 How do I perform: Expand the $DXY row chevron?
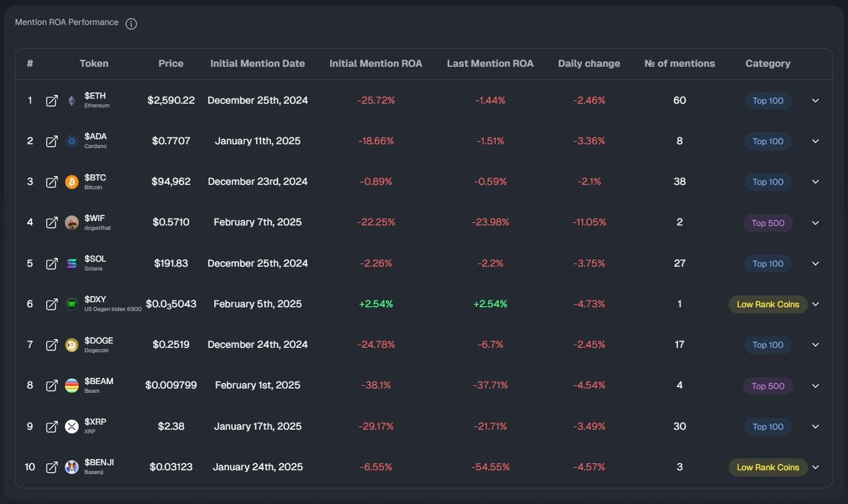[x=815, y=304]
